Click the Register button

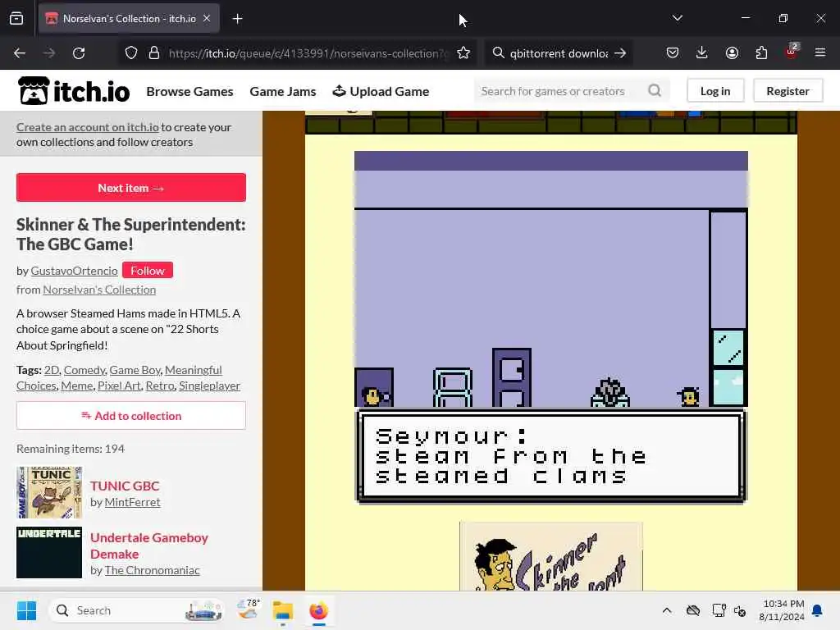point(787,91)
